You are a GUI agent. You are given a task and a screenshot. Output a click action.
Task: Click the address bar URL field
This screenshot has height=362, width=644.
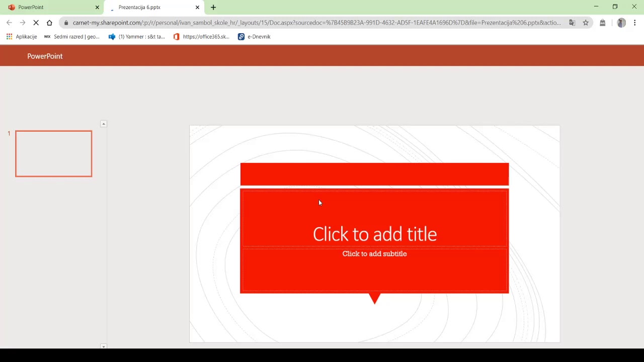pos(317,23)
